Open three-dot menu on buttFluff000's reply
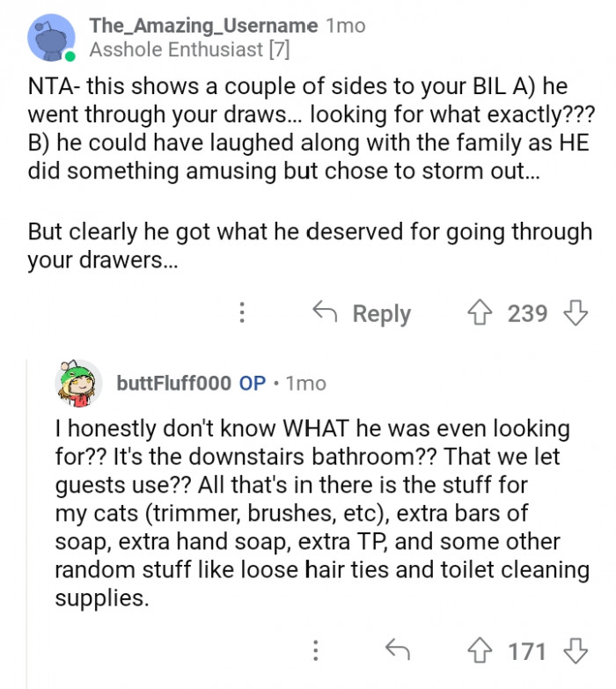Image resolution: width=616 pixels, height=689 pixels. click(x=316, y=651)
